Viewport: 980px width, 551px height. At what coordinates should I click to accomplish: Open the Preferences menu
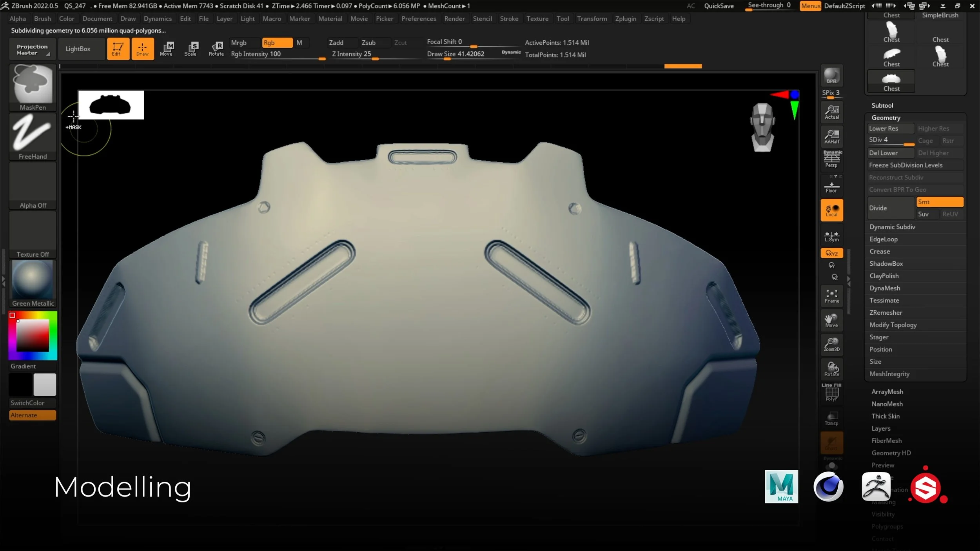coord(419,18)
